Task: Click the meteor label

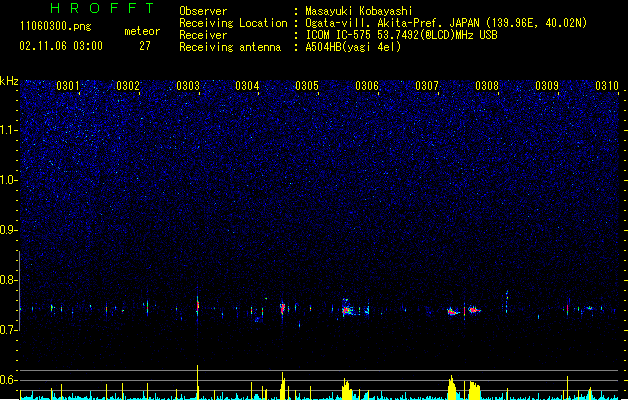Action: pyautogui.click(x=142, y=31)
